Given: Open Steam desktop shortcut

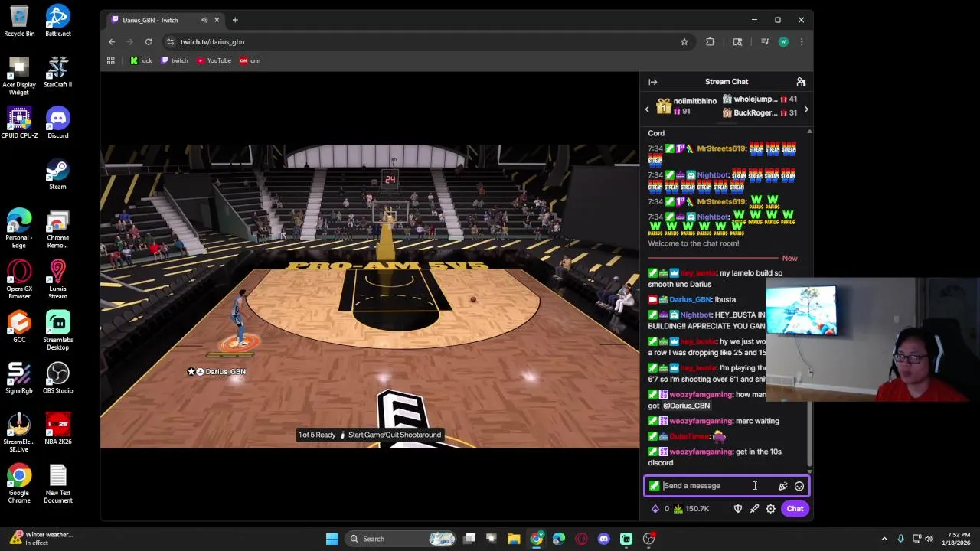Looking at the screenshot, I should pos(57,174).
